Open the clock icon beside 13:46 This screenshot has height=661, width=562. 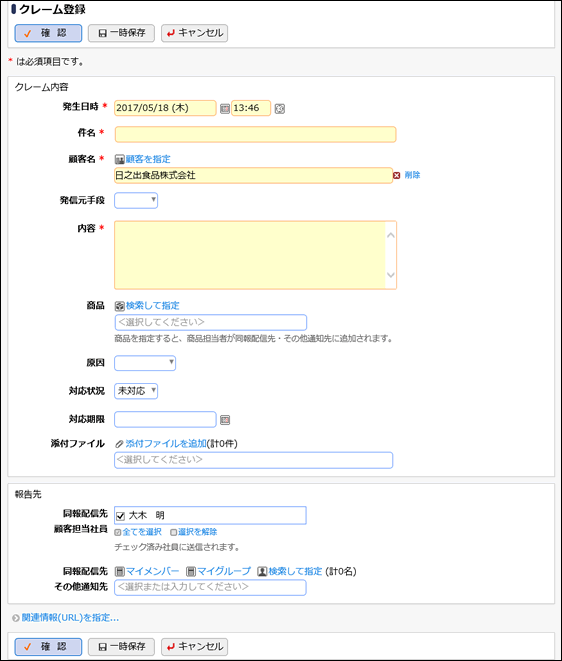click(x=280, y=109)
